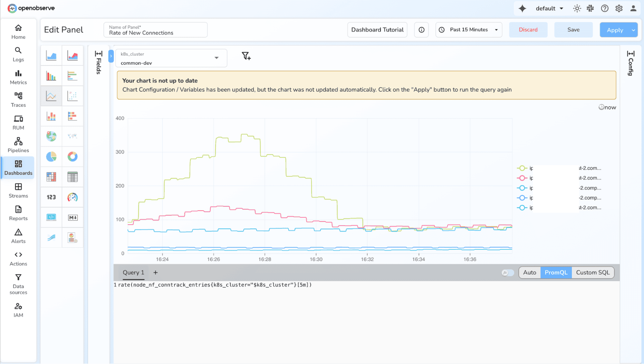644x364 pixels.
Task: Choose the gauge chart type
Action: 73,197
